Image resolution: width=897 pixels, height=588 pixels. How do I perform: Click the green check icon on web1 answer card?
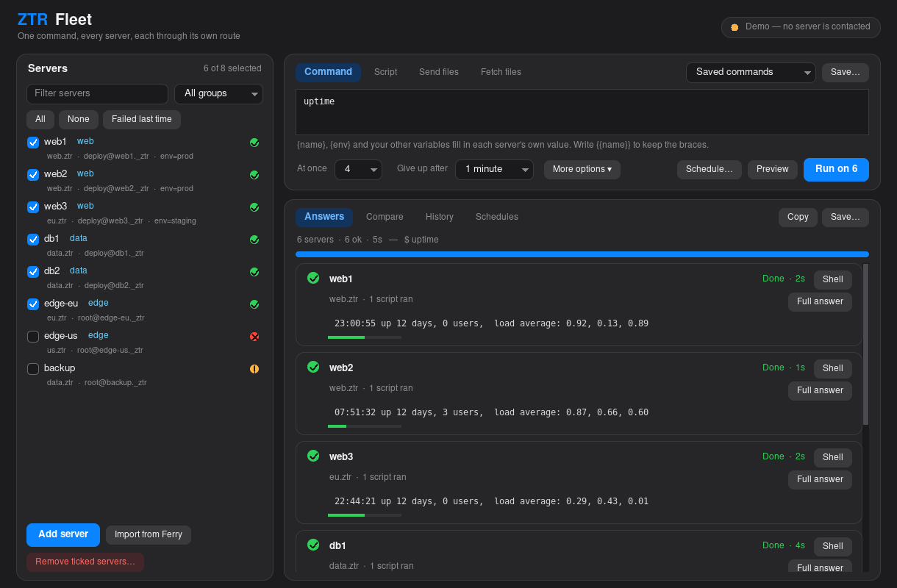point(313,278)
